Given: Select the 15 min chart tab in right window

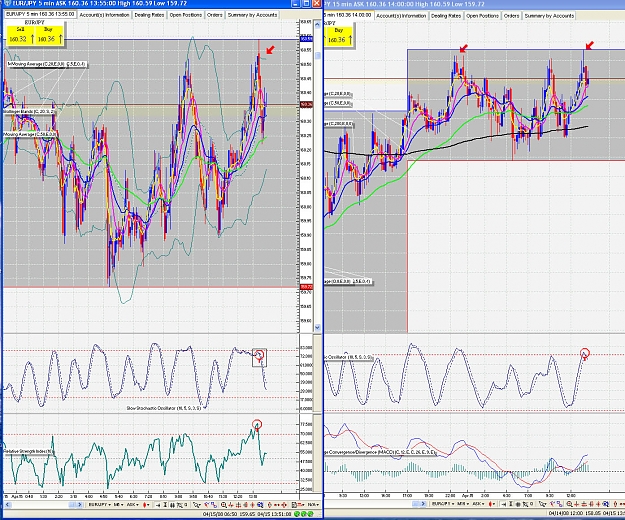Looking at the screenshot, I should [348, 15].
